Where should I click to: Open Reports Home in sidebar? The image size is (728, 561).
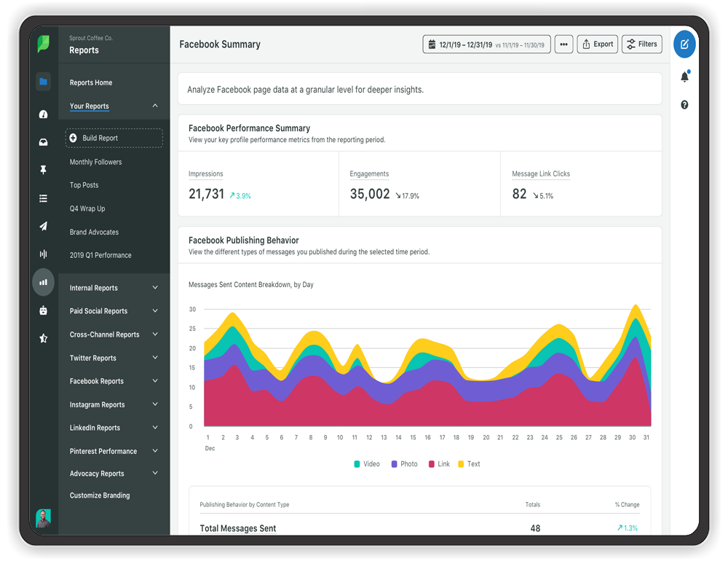tap(91, 83)
